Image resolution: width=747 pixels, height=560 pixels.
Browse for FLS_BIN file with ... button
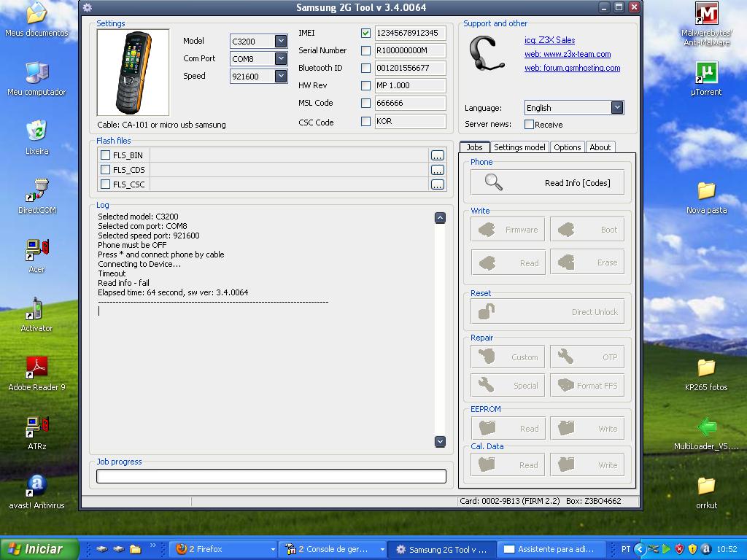tap(438, 155)
